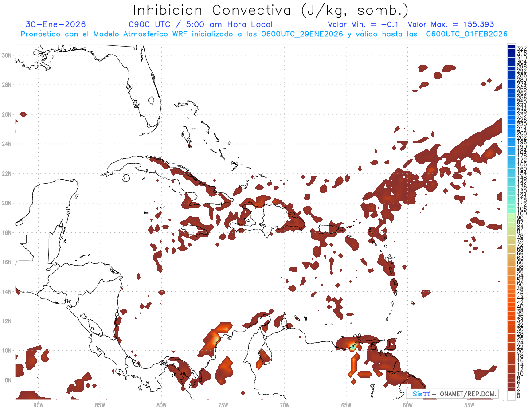
Task: Click the 20N latitude label
Action: click(x=7, y=203)
